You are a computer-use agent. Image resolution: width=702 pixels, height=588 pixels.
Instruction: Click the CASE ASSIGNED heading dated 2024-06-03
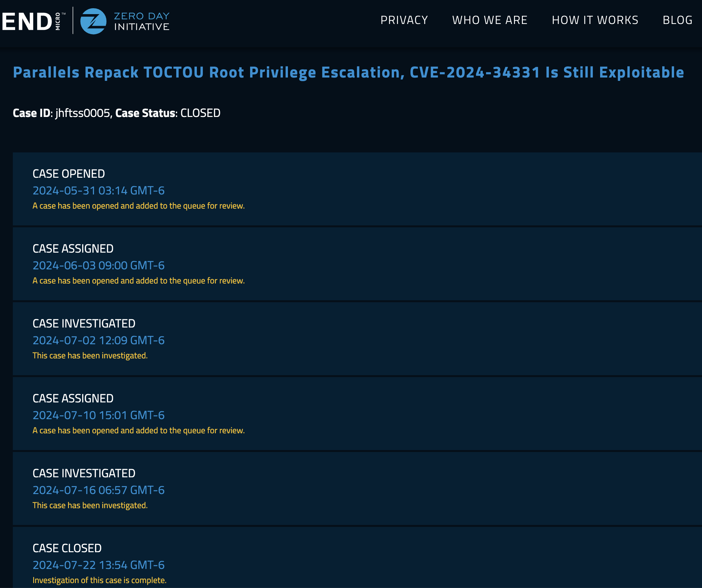click(73, 249)
